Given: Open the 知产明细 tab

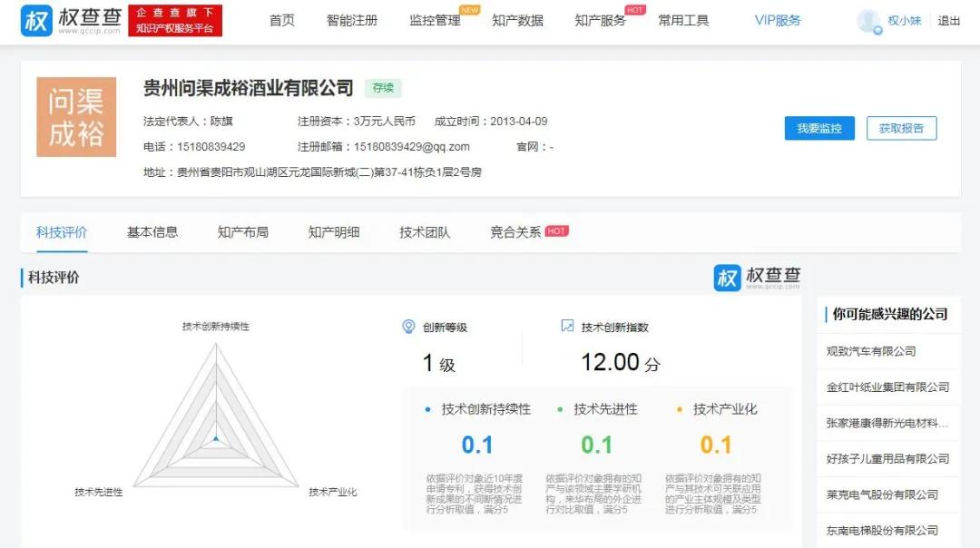Looking at the screenshot, I should tap(334, 232).
